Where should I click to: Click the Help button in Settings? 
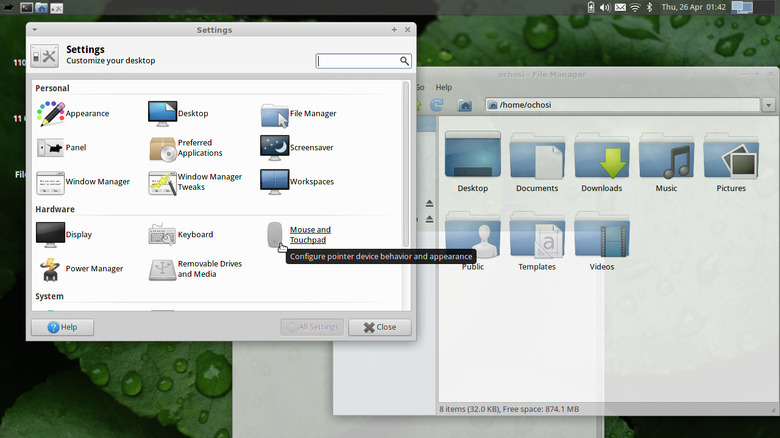pos(62,327)
